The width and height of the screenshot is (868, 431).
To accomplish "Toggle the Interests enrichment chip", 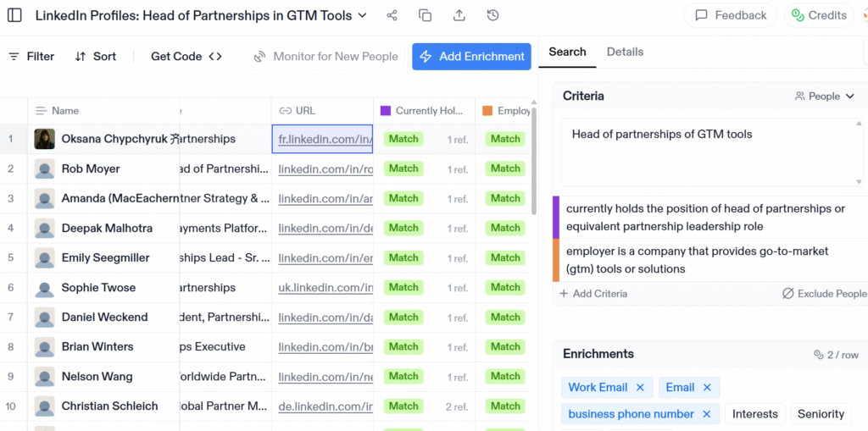I will pyautogui.click(x=754, y=414).
